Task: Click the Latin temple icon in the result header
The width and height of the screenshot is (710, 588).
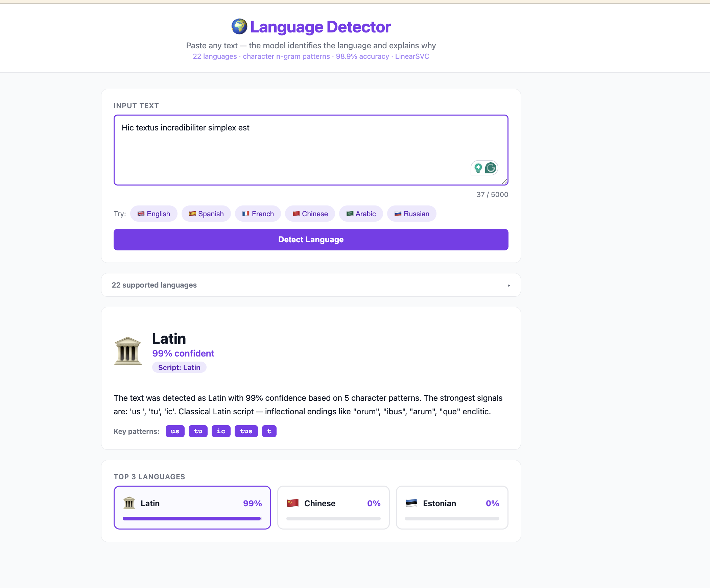Action: pyautogui.click(x=128, y=351)
